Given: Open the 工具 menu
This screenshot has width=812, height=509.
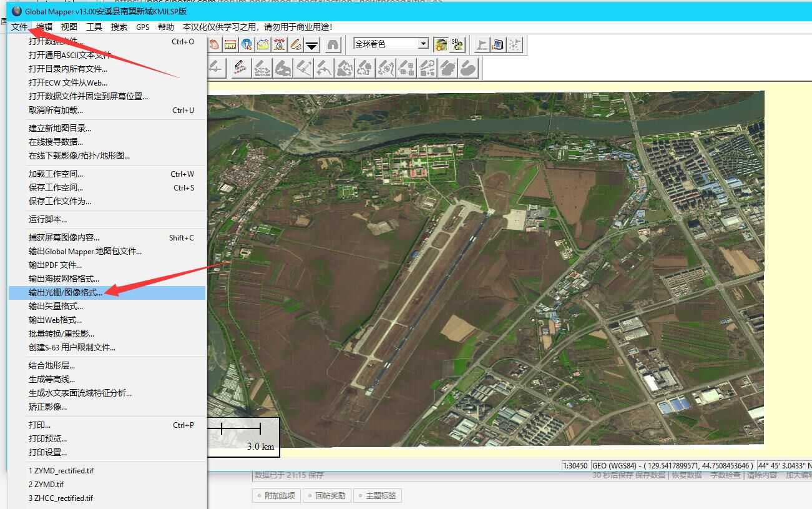Looking at the screenshot, I should point(94,27).
